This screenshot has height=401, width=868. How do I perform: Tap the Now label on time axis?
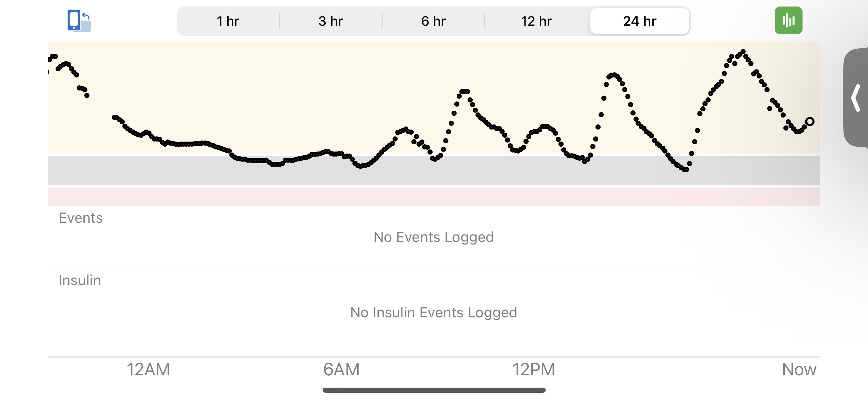click(799, 369)
